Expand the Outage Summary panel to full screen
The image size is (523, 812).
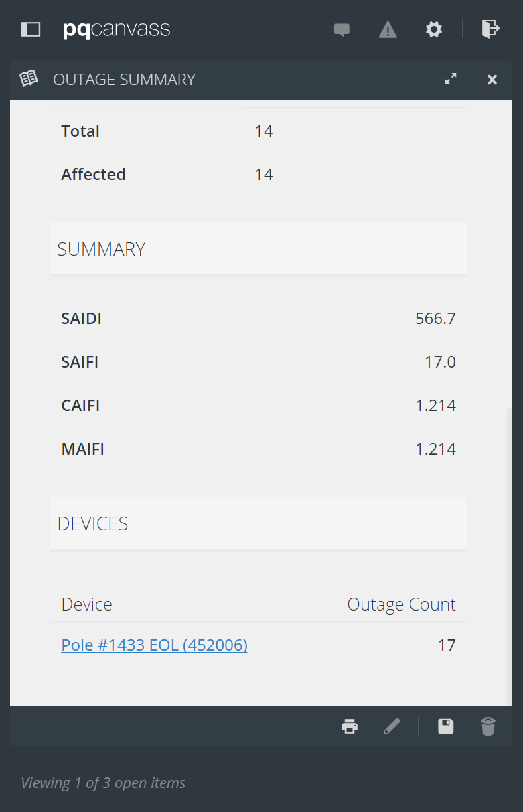pyautogui.click(x=451, y=78)
